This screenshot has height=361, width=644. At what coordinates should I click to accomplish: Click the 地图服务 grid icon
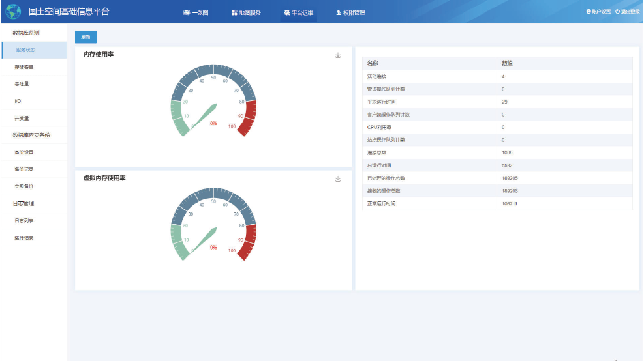pyautogui.click(x=234, y=12)
